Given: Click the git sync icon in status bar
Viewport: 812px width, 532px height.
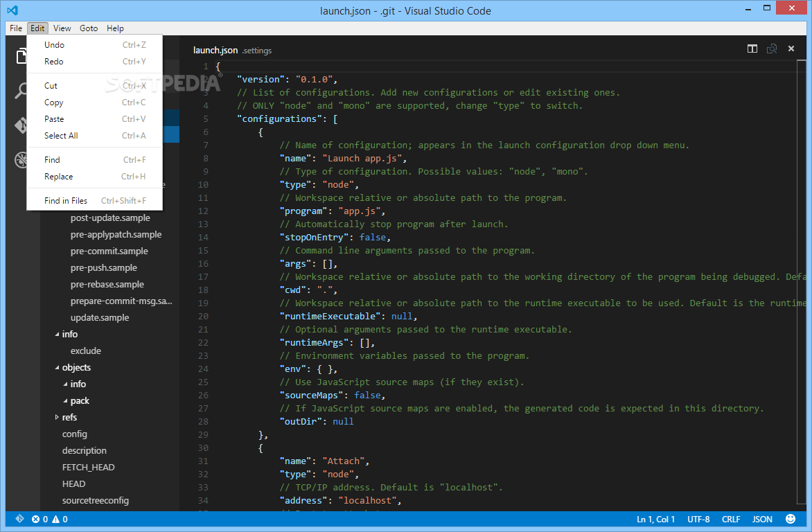Looking at the screenshot, I should click(x=19, y=519).
